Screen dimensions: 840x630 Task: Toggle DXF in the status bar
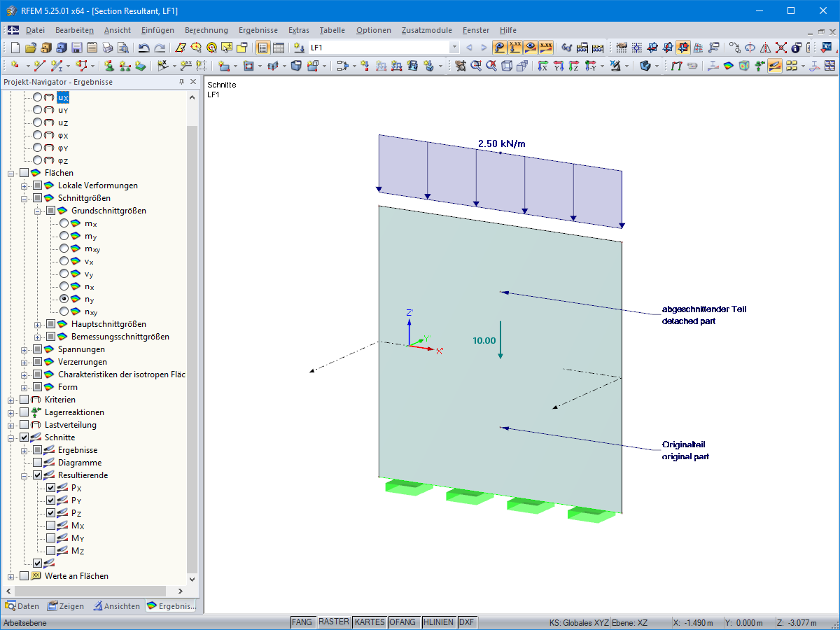click(467, 622)
